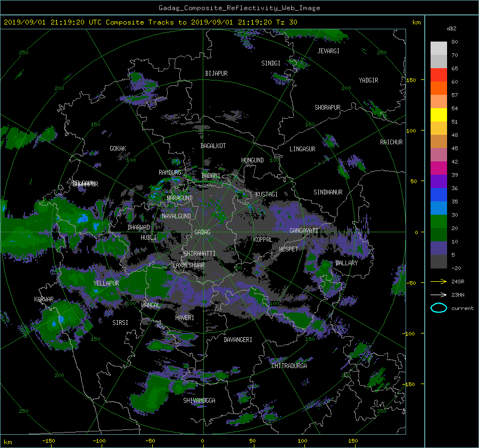
Task: Click the LINGASUR city label
Action: coord(302,149)
